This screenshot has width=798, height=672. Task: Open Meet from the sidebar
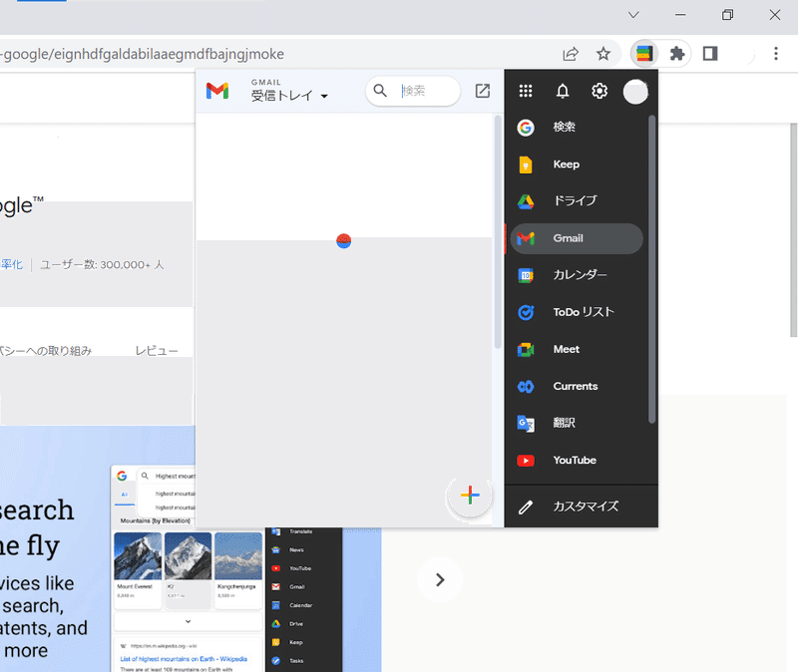point(578,350)
